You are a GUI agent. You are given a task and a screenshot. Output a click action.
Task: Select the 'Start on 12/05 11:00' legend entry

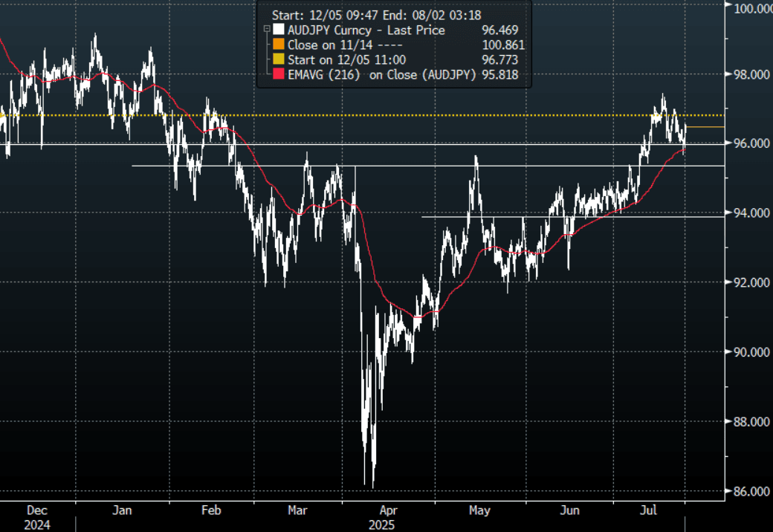click(346, 59)
